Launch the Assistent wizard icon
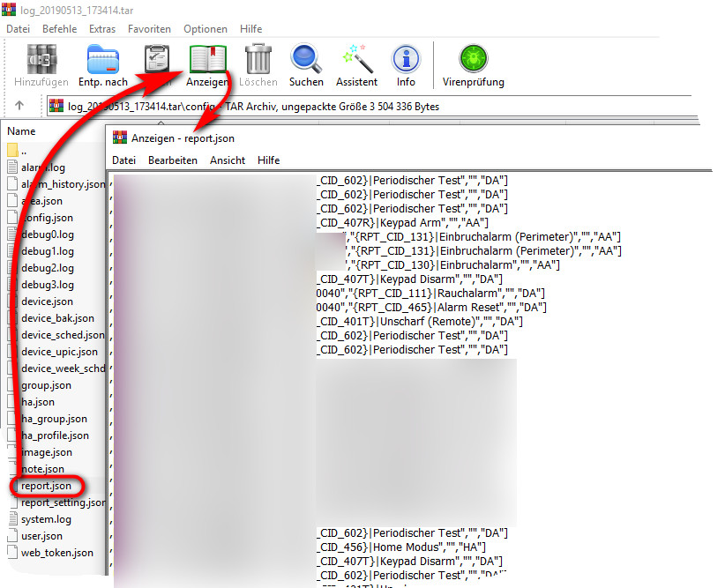Image resolution: width=725 pixels, height=588 pixels. pos(356,62)
